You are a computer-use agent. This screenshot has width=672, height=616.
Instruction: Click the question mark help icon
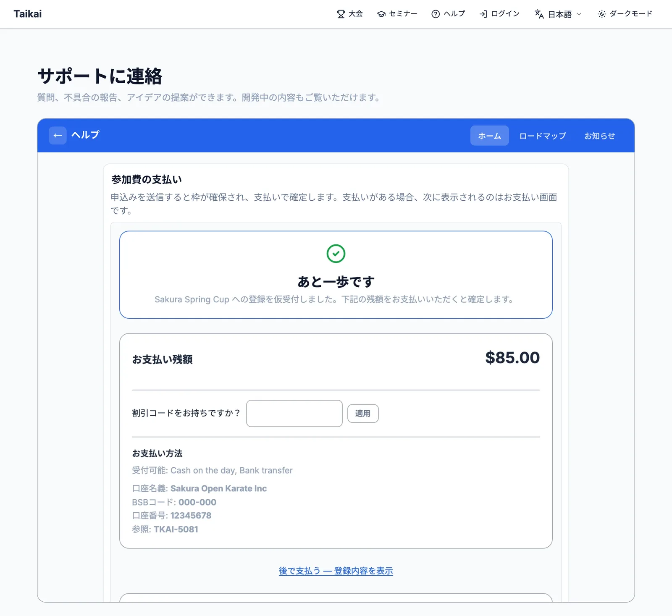coord(436,14)
